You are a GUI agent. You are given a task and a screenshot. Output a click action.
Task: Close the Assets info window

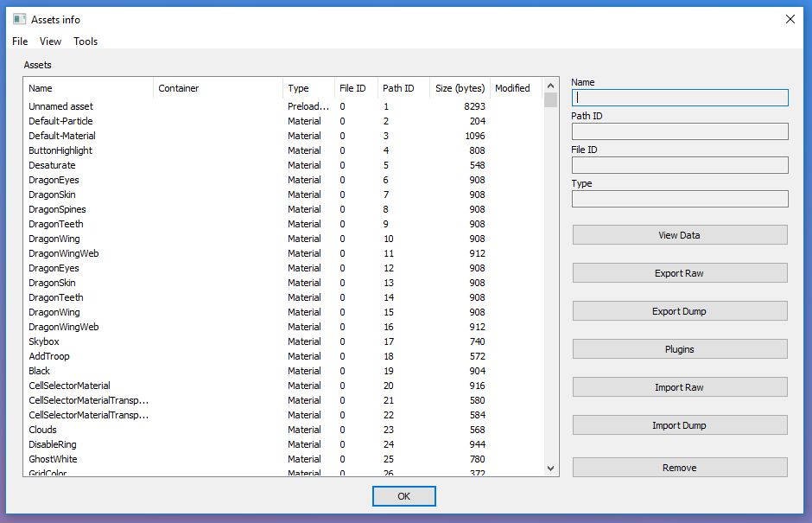point(790,19)
